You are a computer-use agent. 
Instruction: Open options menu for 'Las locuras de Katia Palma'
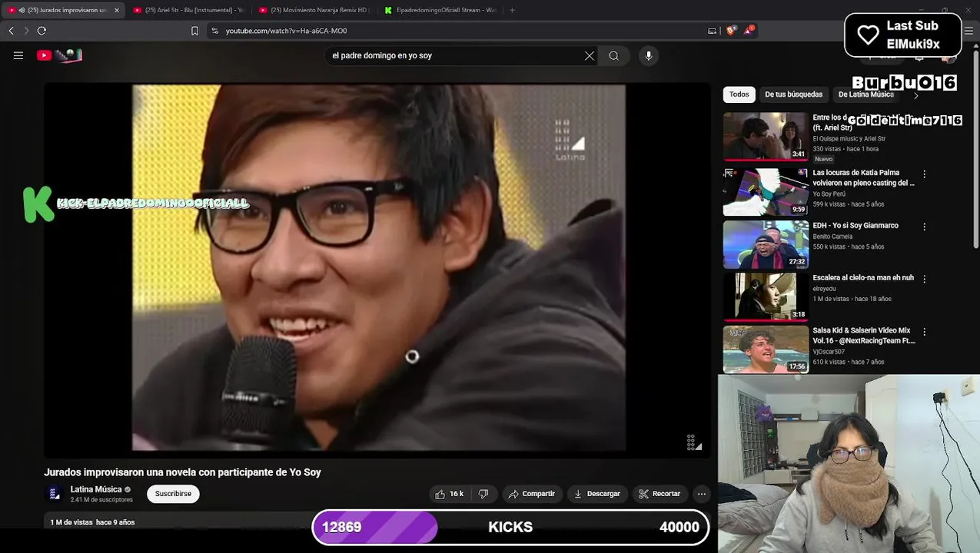pyautogui.click(x=924, y=174)
